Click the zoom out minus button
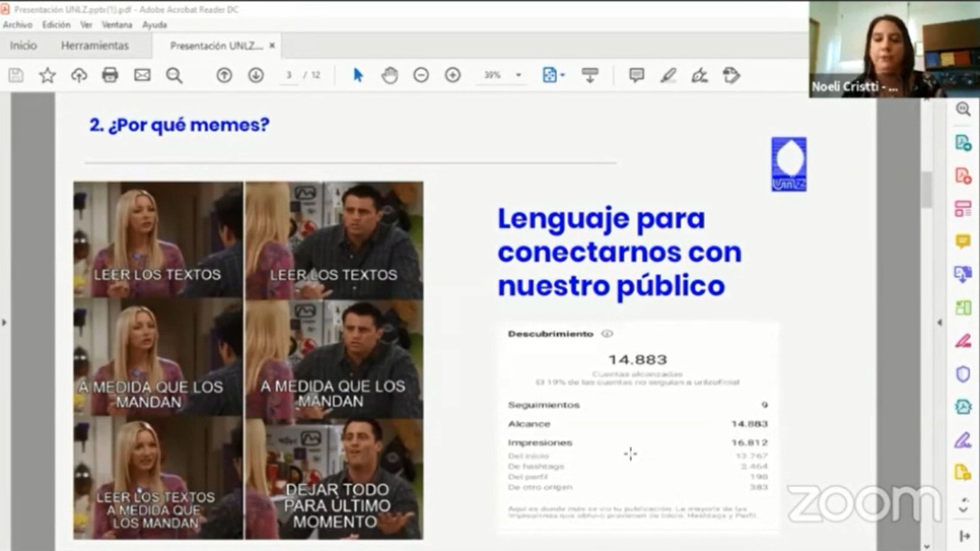980x551 pixels. click(x=421, y=75)
